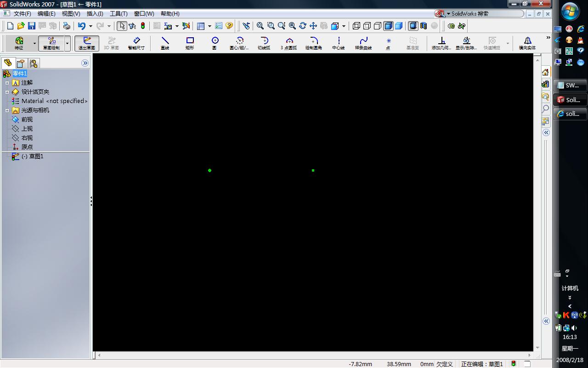588x368 pixels.
Task: Zoom to fit with the first magnifier icon
Action: [260, 26]
